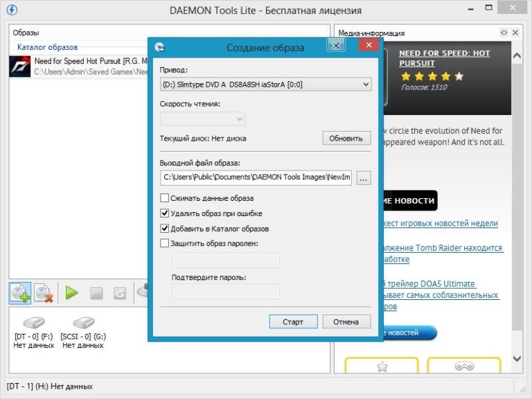Click the Обновить refresh button

point(346,139)
